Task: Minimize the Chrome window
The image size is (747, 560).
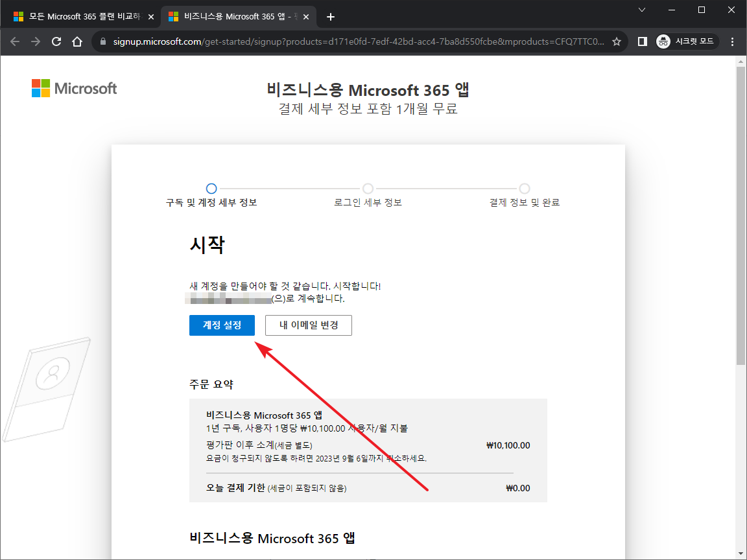Action: click(672, 10)
